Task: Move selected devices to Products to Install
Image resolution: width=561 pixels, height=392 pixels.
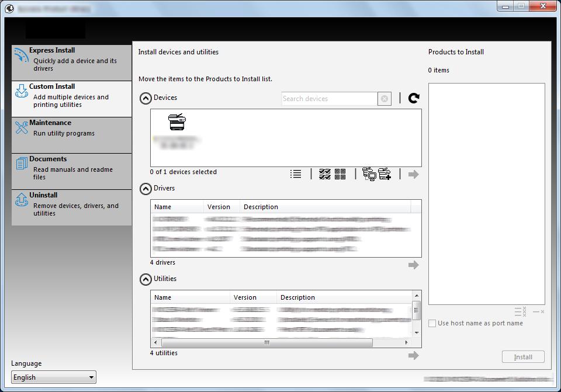Action: (x=413, y=174)
